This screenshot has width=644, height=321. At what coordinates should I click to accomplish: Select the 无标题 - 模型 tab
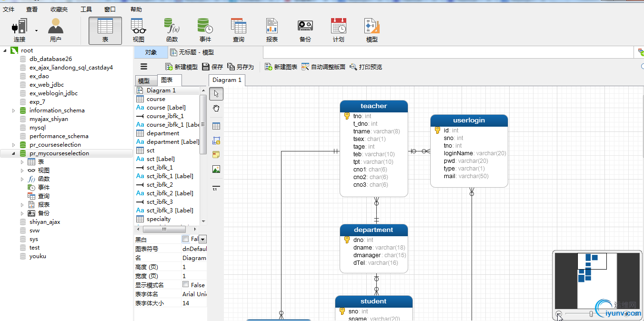point(192,52)
